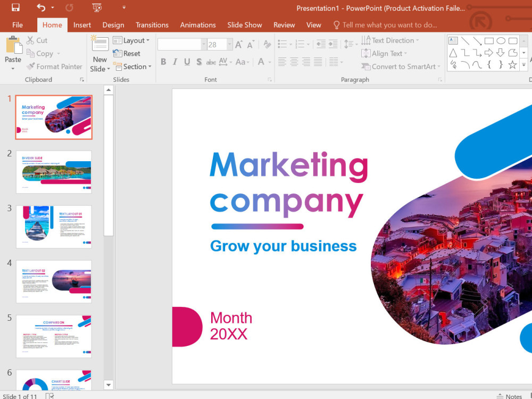Justify the text
The height and width of the screenshot is (399, 532).
[318, 62]
